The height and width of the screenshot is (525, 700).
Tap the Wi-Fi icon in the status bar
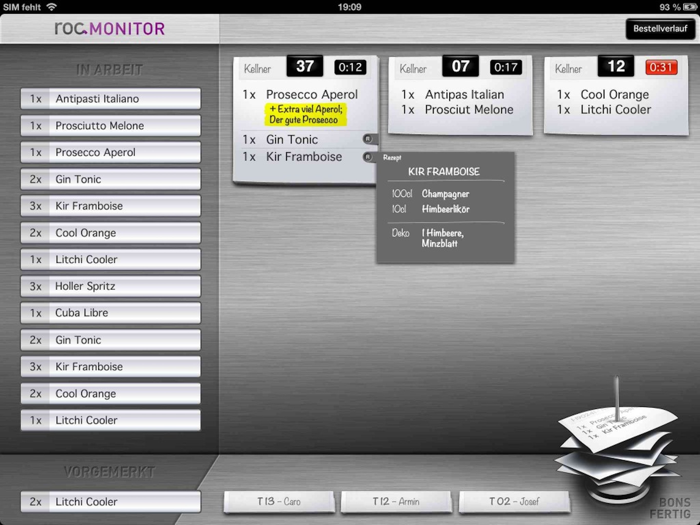(52, 7)
